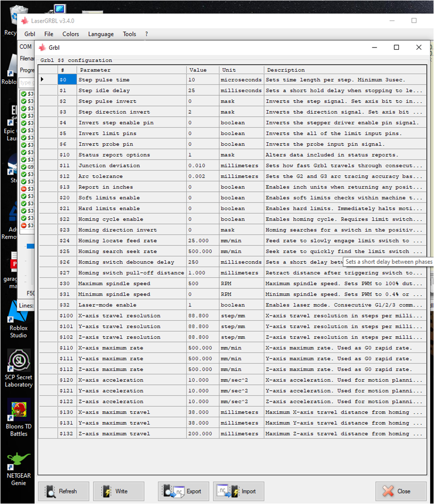Image resolution: width=434 pixels, height=504 pixels.
Task: Export the Grbl configuration to file
Action: point(183,491)
